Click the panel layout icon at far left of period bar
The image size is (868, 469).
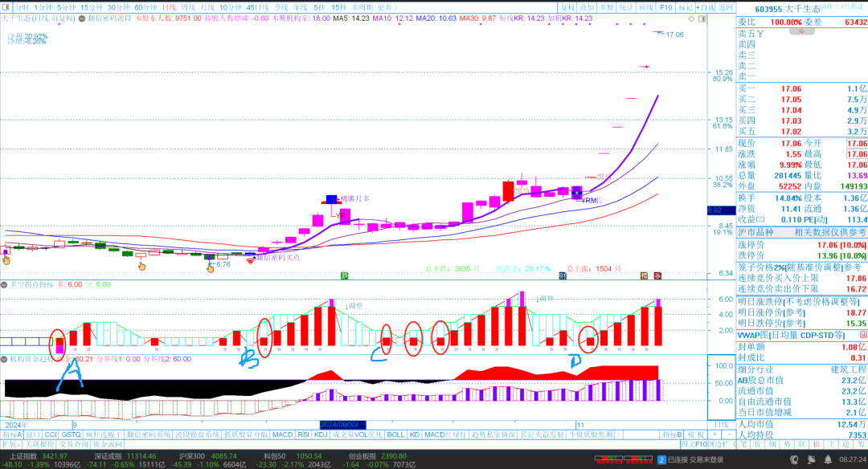(x=6, y=7)
